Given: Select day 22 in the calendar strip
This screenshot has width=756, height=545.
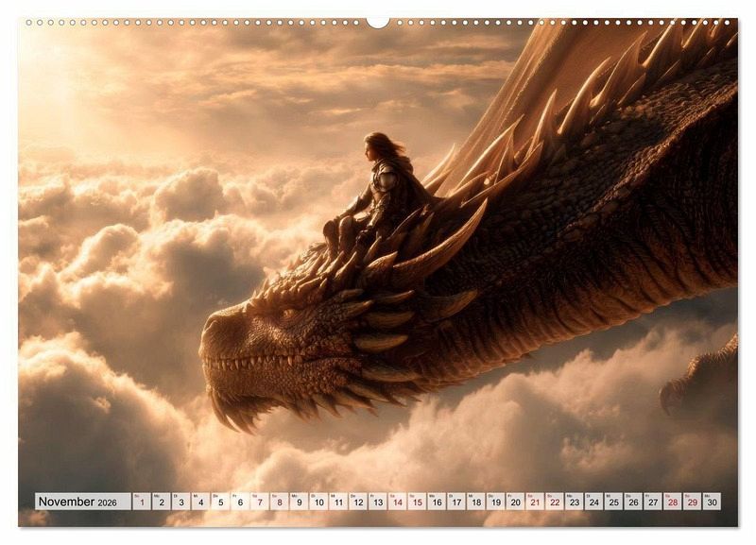Looking at the screenshot, I should click(555, 502).
